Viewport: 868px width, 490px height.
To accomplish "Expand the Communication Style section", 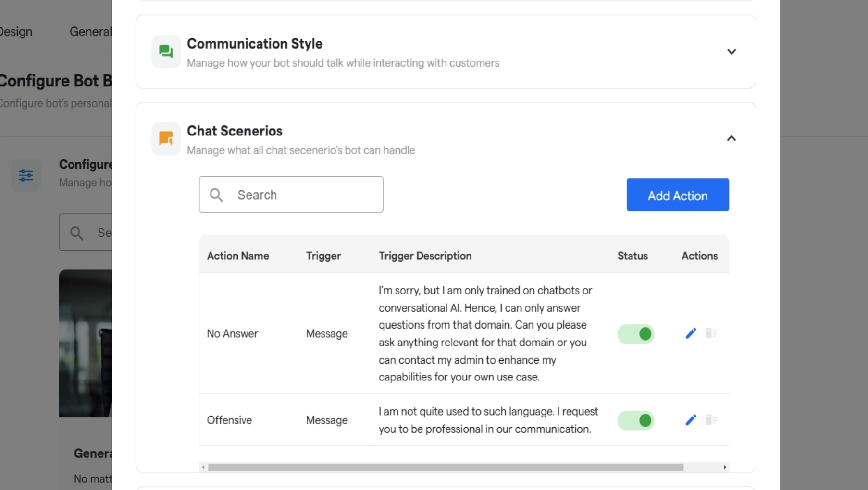I will (x=731, y=52).
